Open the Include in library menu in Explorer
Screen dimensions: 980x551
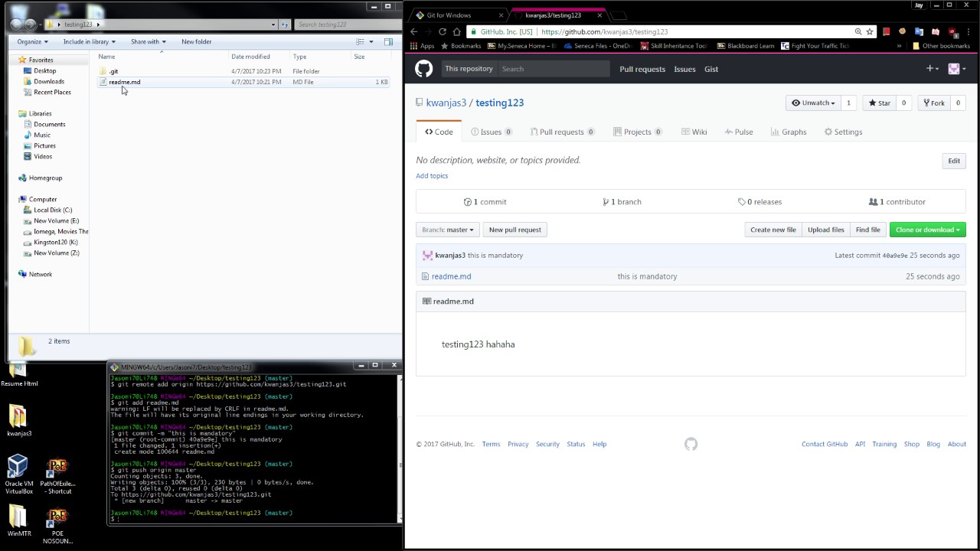pos(89,41)
